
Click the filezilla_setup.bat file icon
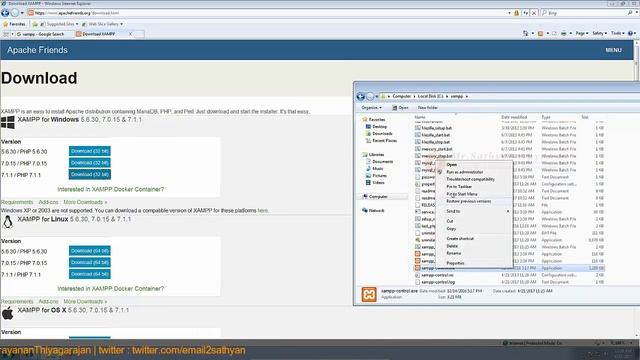(x=418, y=128)
